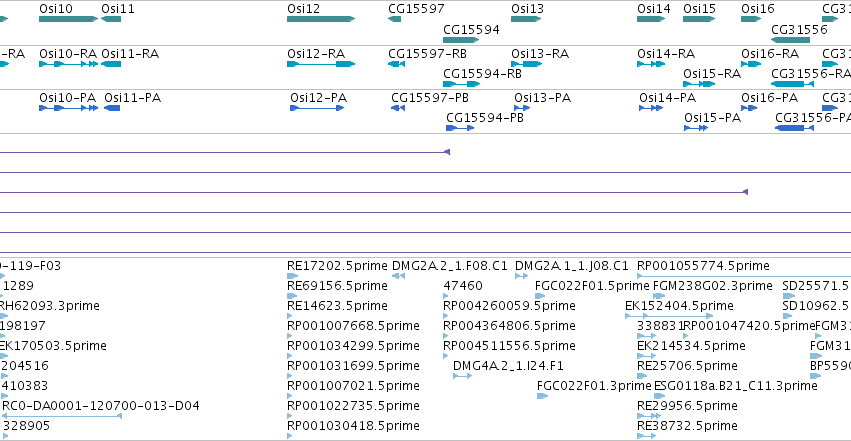Select protein label CG15594-PB
The width and height of the screenshot is (851, 441).
(485, 118)
